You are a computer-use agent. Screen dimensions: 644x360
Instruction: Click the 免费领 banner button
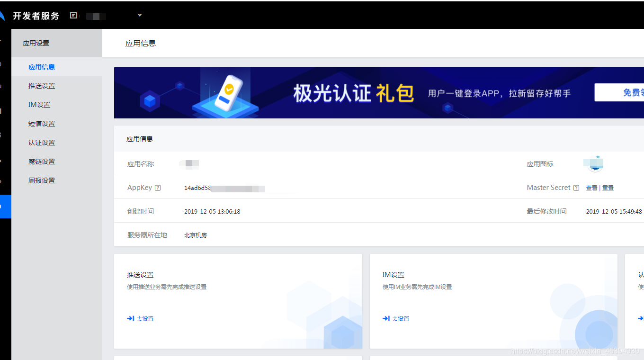(x=619, y=92)
